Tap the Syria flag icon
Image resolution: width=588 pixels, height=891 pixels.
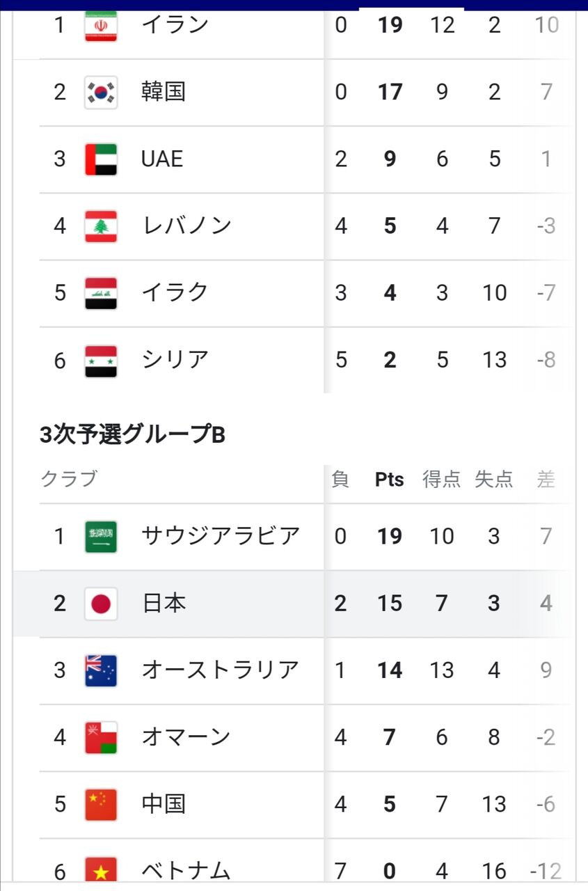tap(101, 361)
